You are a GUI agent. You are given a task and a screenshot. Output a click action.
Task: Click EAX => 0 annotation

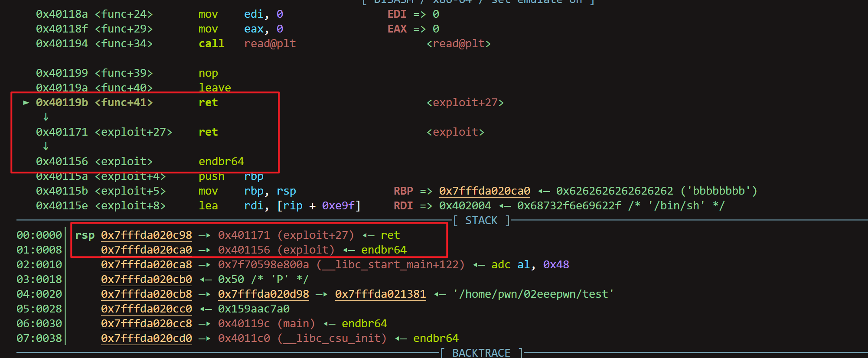click(413, 29)
